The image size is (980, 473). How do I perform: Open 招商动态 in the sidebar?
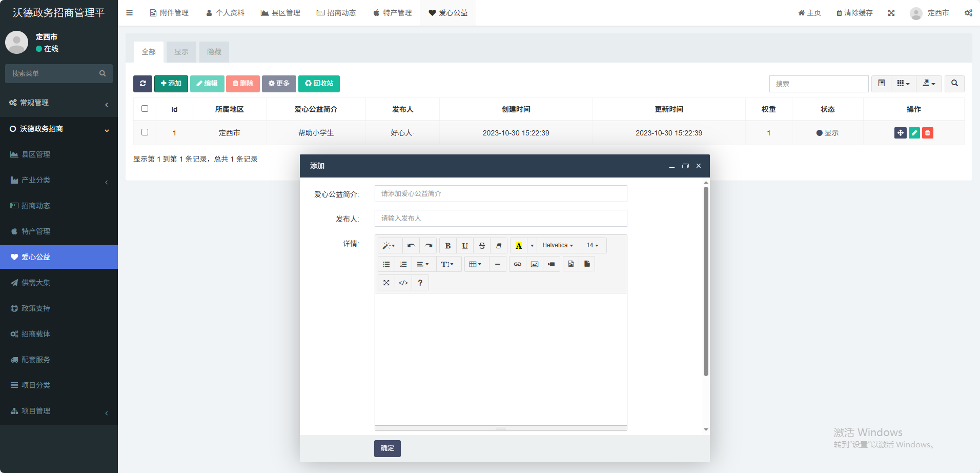[x=36, y=206]
